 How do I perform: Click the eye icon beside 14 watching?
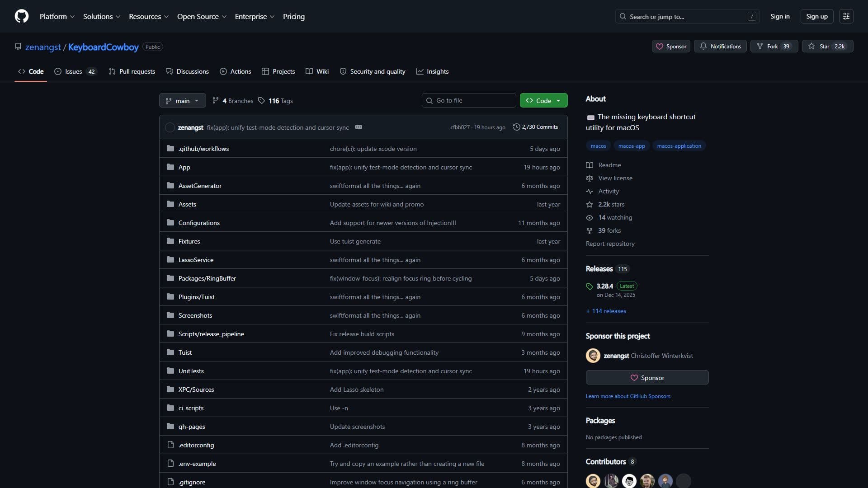[590, 218]
